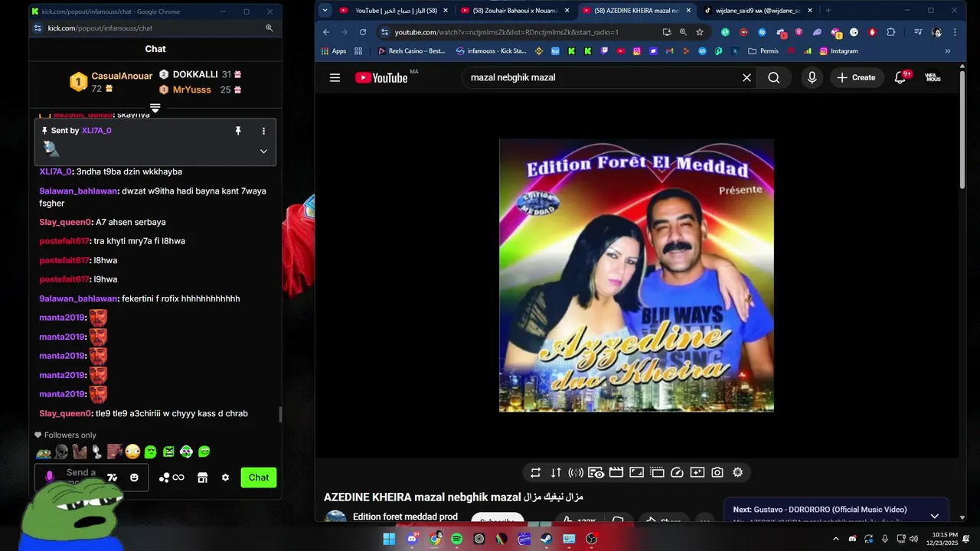Open Kick chat settings gear

(x=225, y=478)
